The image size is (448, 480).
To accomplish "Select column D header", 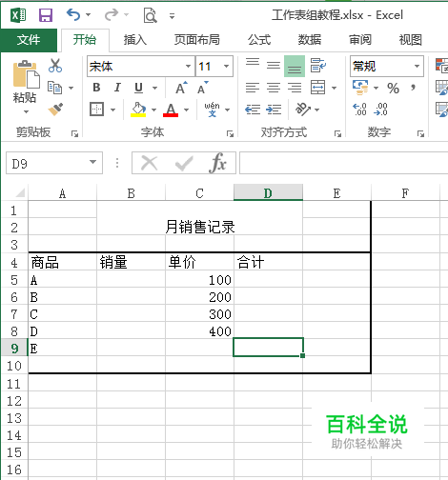I will [268, 192].
